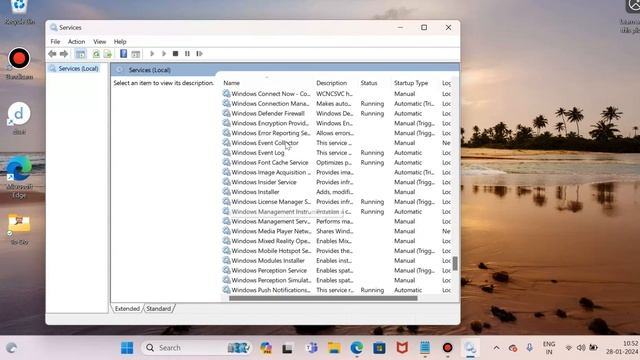Image resolution: width=640 pixels, height=360 pixels.
Task: Open the Help menu
Action: [x=120, y=42]
